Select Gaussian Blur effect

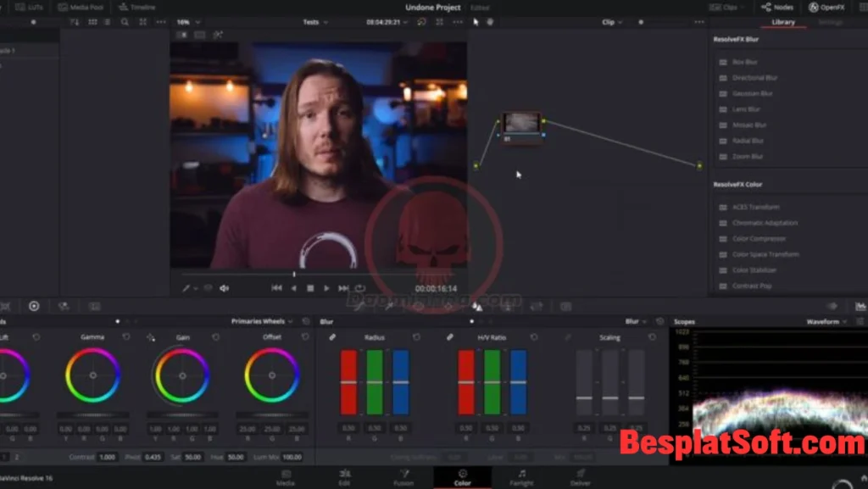click(x=752, y=93)
